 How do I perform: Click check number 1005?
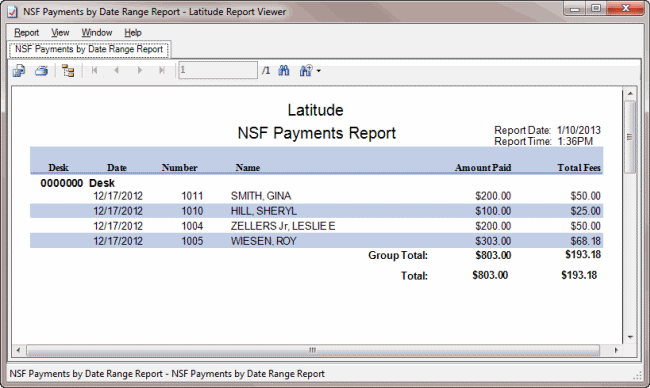(x=192, y=241)
